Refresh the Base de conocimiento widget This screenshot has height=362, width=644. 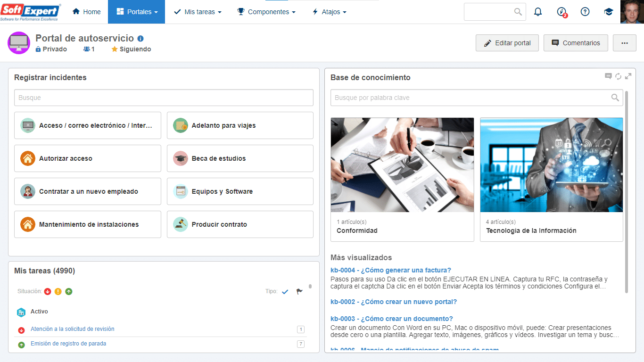618,76
